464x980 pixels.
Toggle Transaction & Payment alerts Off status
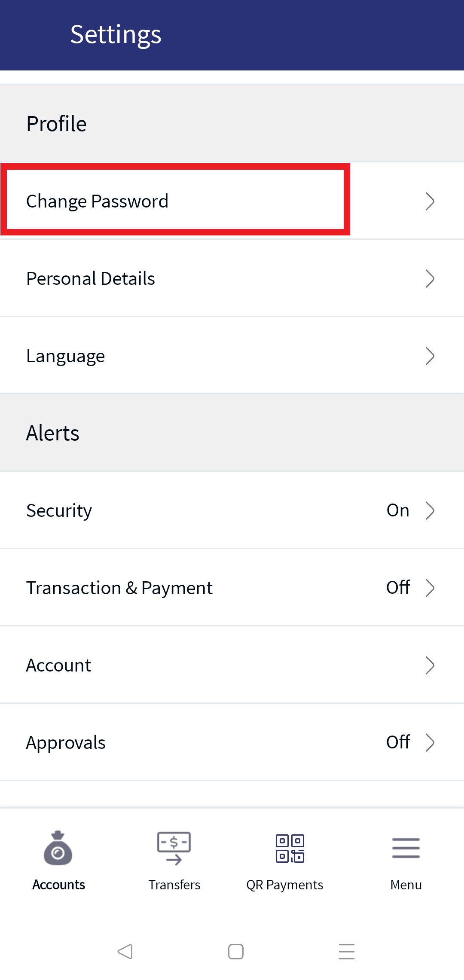click(x=398, y=587)
